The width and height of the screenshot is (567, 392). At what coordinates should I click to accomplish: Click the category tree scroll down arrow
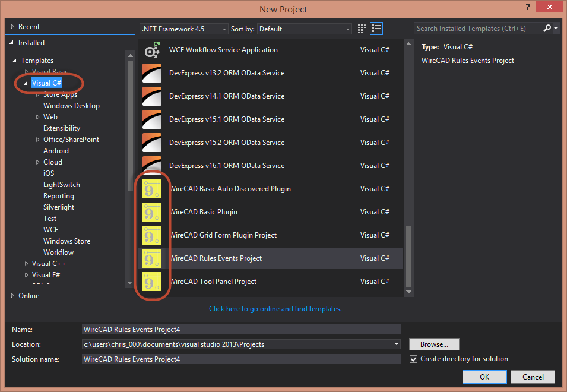(130, 283)
